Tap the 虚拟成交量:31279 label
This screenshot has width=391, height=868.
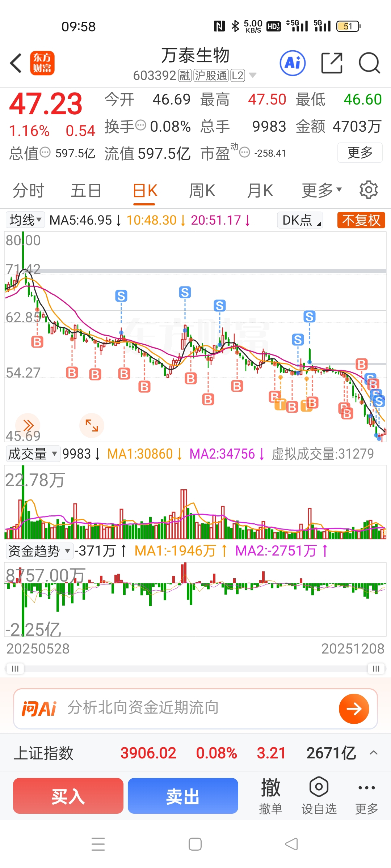point(323,454)
